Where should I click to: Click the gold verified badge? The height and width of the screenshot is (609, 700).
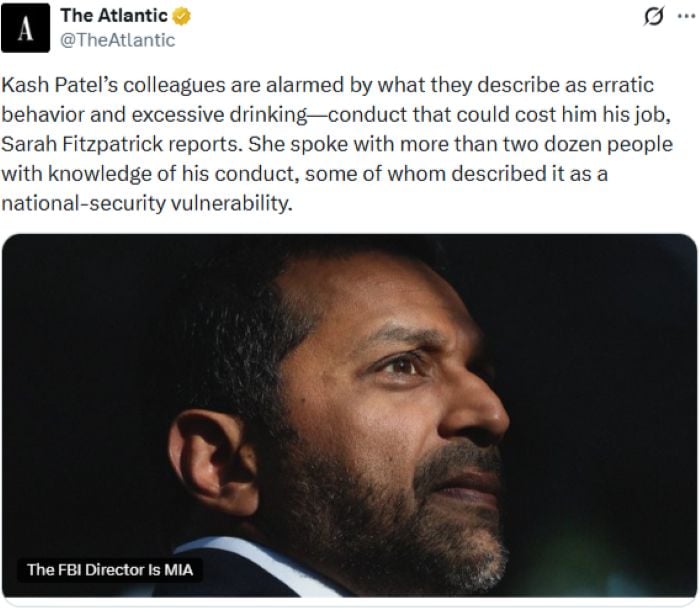coord(183,16)
